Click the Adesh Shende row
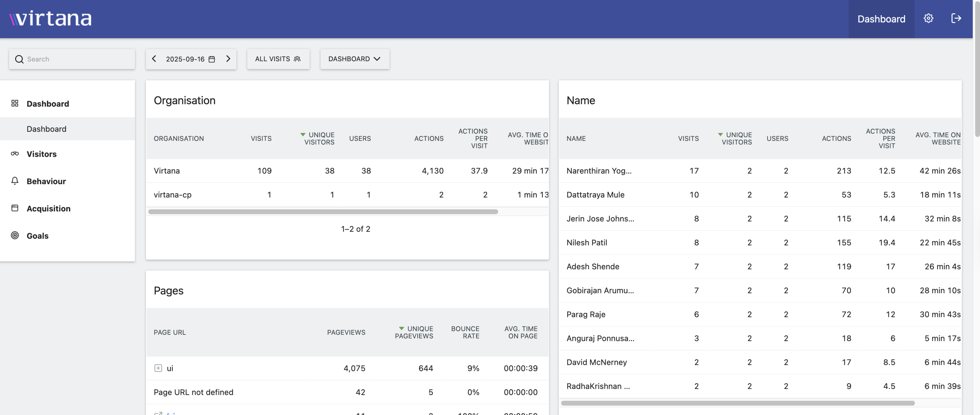 coord(760,267)
